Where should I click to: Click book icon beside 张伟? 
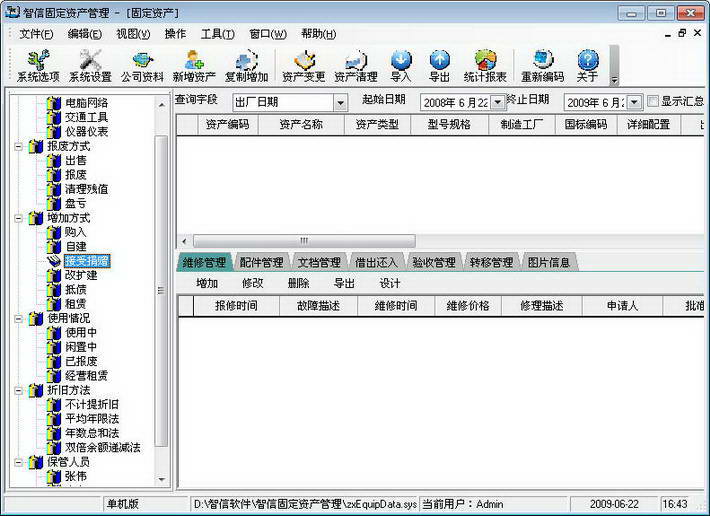pyautogui.click(x=53, y=476)
